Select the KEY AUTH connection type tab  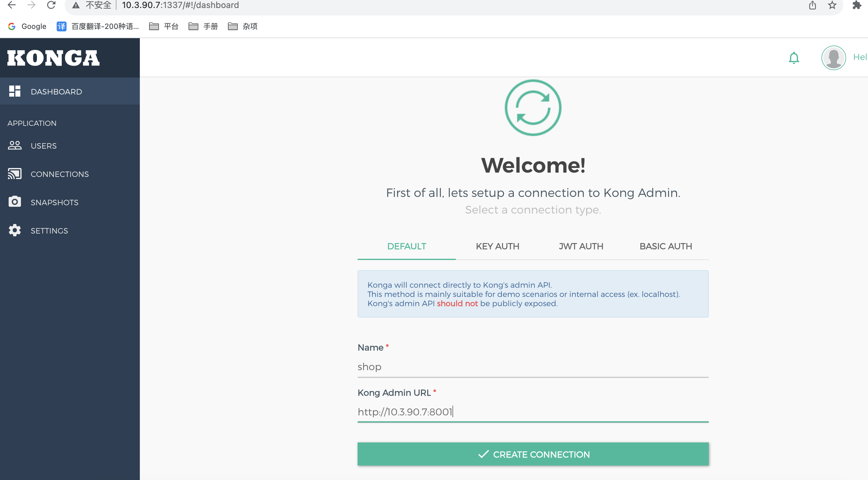(x=497, y=246)
